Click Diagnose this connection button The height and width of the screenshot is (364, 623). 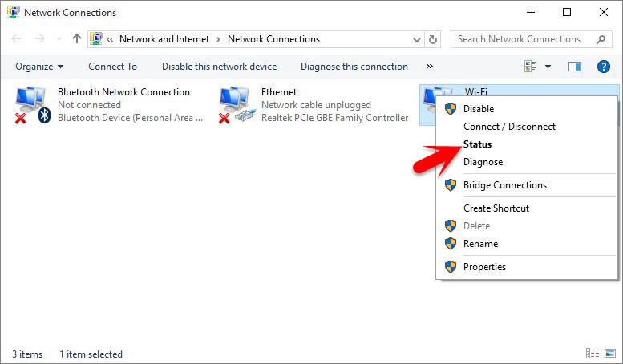(354, 67)
